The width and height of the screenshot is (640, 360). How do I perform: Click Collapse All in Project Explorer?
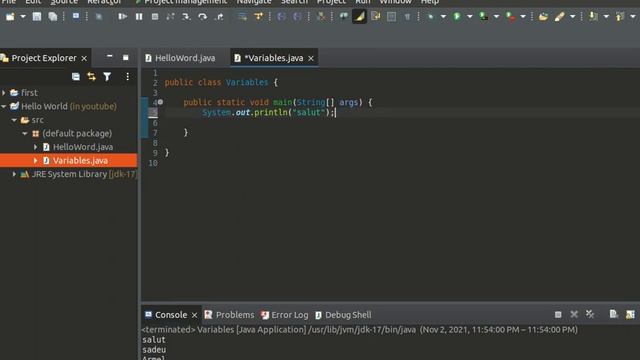click(x=76, y=76)
